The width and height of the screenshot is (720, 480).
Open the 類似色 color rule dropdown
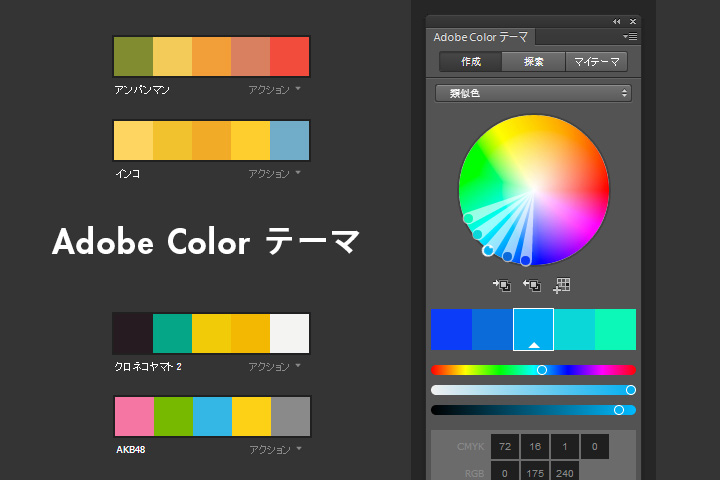coord(533,93)
